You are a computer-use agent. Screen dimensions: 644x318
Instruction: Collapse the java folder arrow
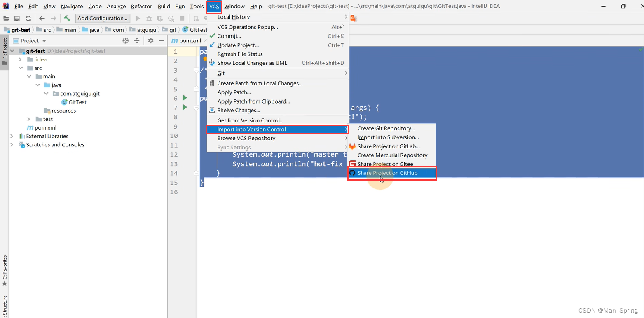[37, 85]
